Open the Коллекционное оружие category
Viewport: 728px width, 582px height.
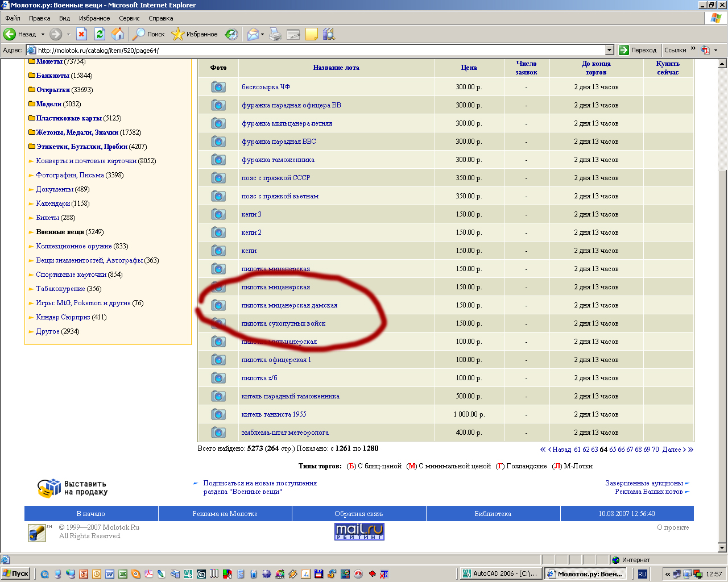(74, 246)
